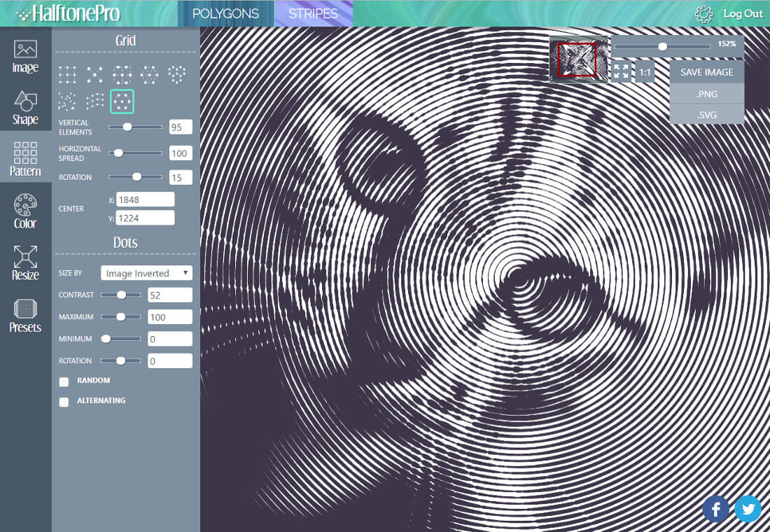Adjust the dots Rotation slider
This screenshot has height=532, width=770.
[x=121, y=360]
